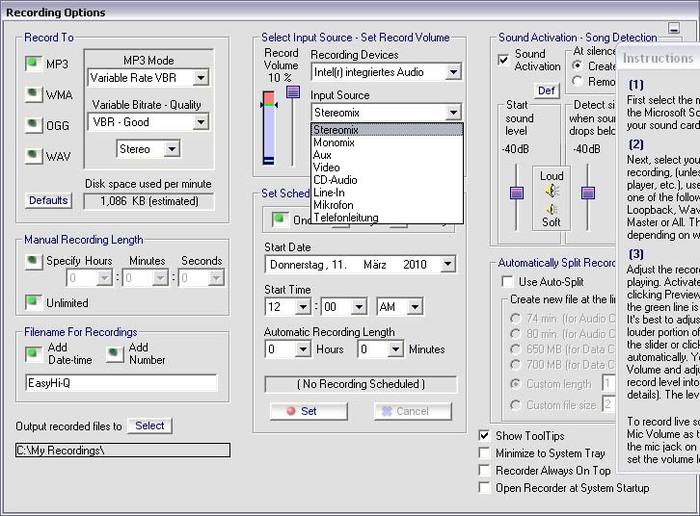This screenshot has height=516, width=700.
Task: Open the start hour 12 dropdown
Action: pyautogui.click(x=288, y=307)
